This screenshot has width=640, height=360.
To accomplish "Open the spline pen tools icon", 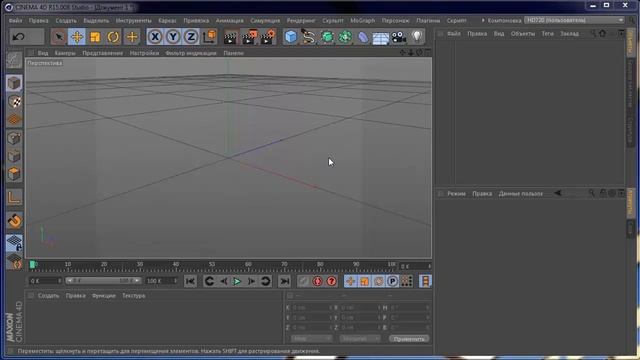I will click(x=309, y=37).
